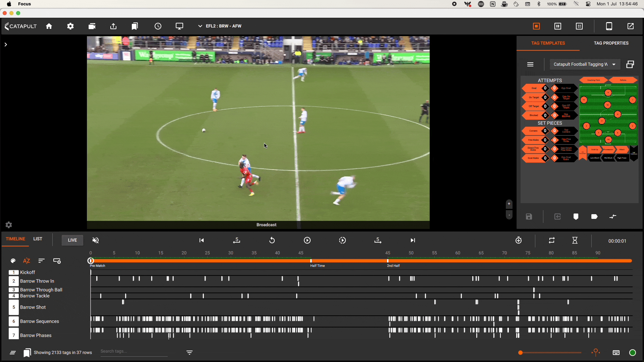The height and width of the screenshot is (362, 644).
Task: Click the save template disk icon
Action: point(529,217)
